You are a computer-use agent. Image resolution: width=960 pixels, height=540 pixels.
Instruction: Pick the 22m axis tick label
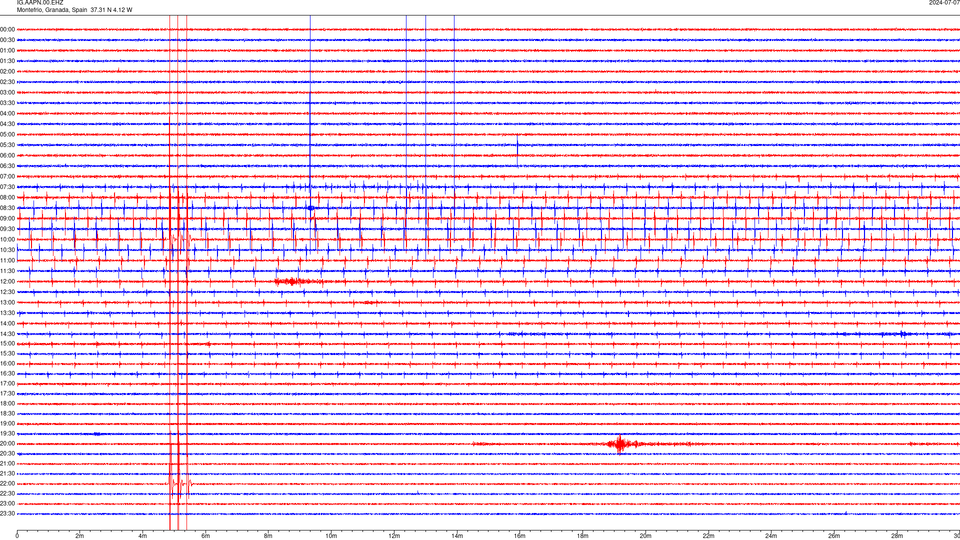(x=708, y=536)
